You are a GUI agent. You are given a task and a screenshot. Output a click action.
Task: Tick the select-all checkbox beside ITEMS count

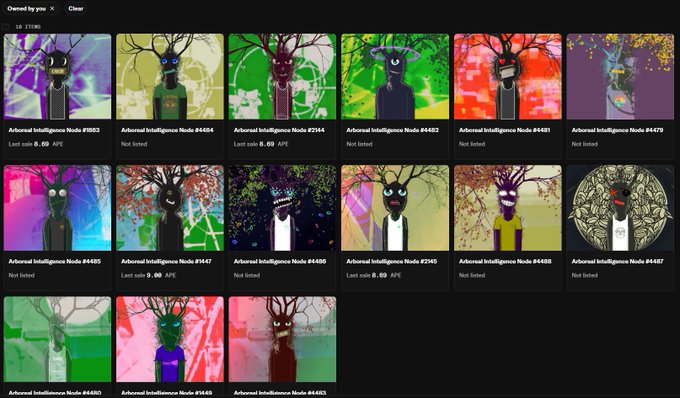click(x=6, y=27)
